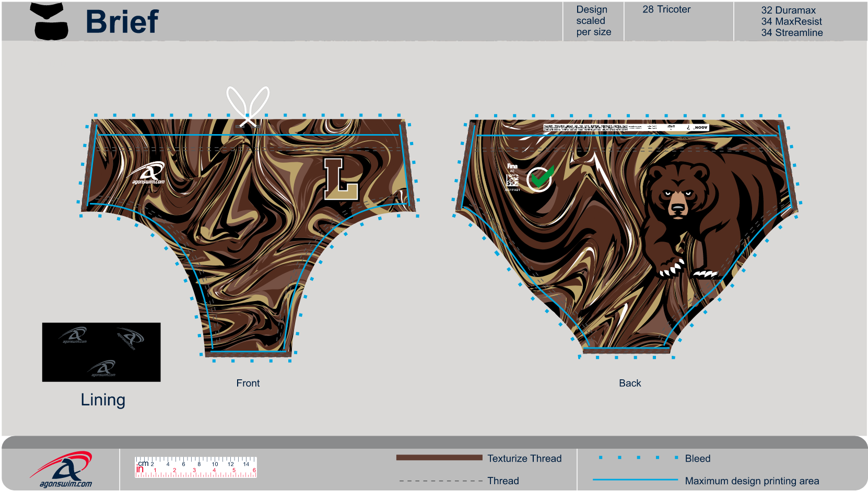Screen dimensions: 868x492
Task: Click the Fina approval QR code
Action: pyautogui.click(x=512, y=180)
